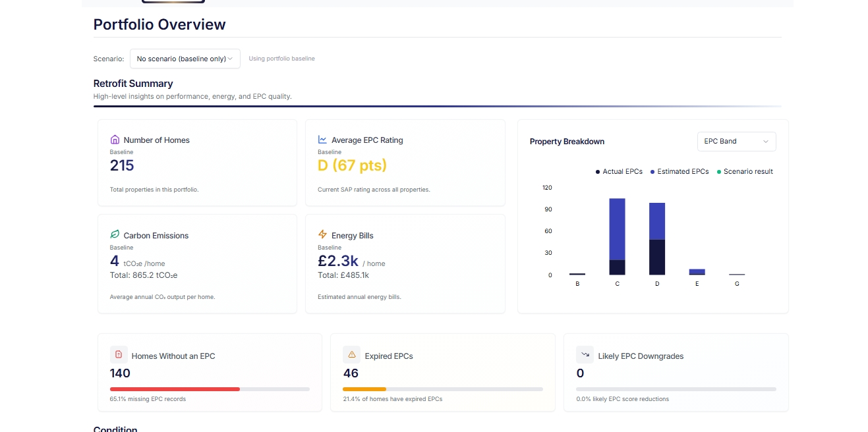Click the app logo at the top
Screen dimensions: 868x432
(x=172, y=2)
